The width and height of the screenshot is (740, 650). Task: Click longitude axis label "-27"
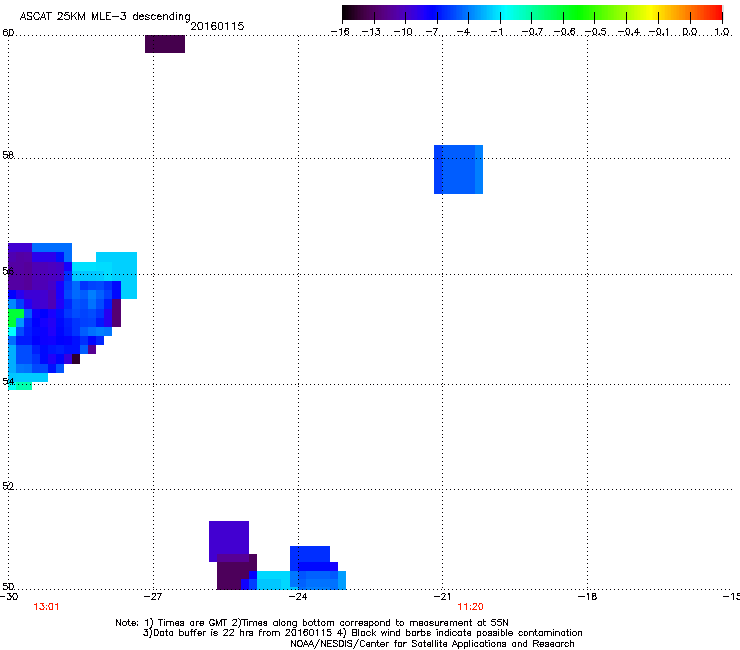click(x=153, y=597)
